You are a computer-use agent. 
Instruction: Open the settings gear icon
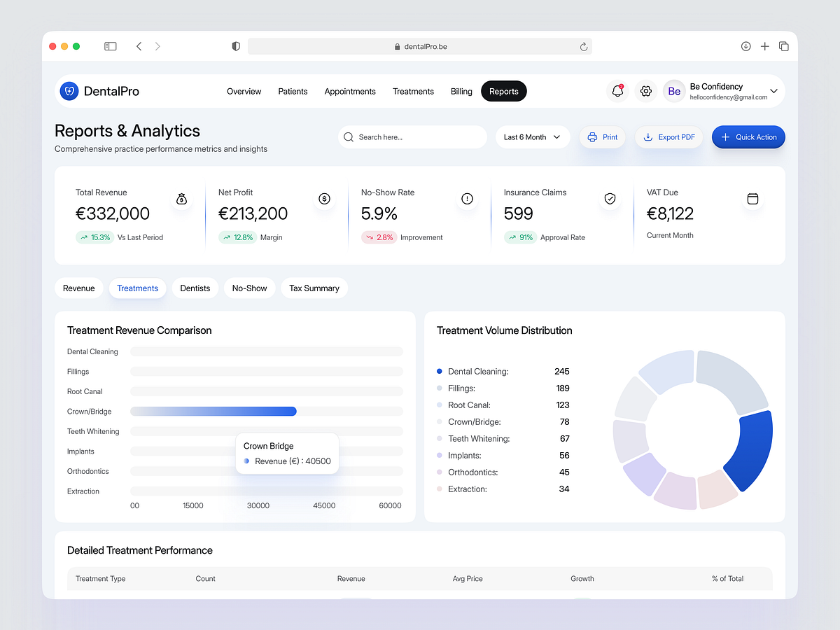645,91
